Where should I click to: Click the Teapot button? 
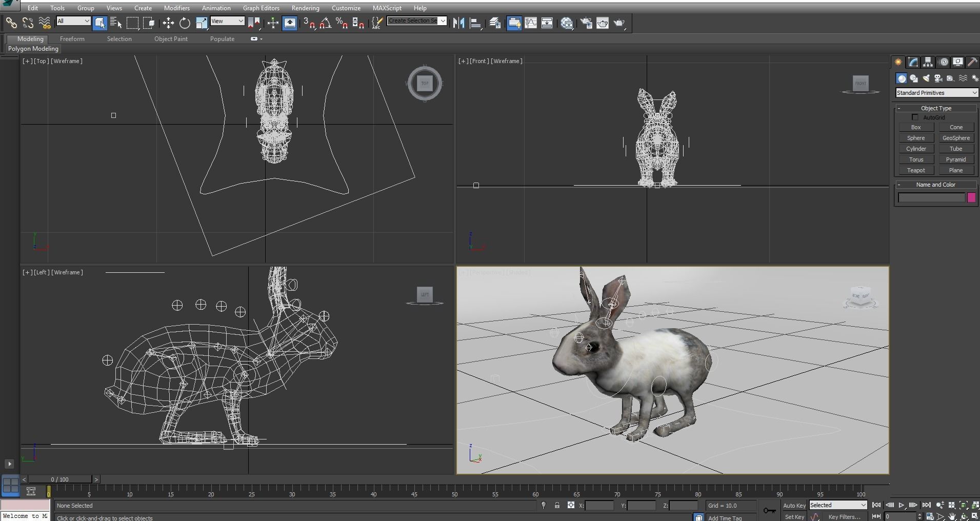[x=916, y=170]
